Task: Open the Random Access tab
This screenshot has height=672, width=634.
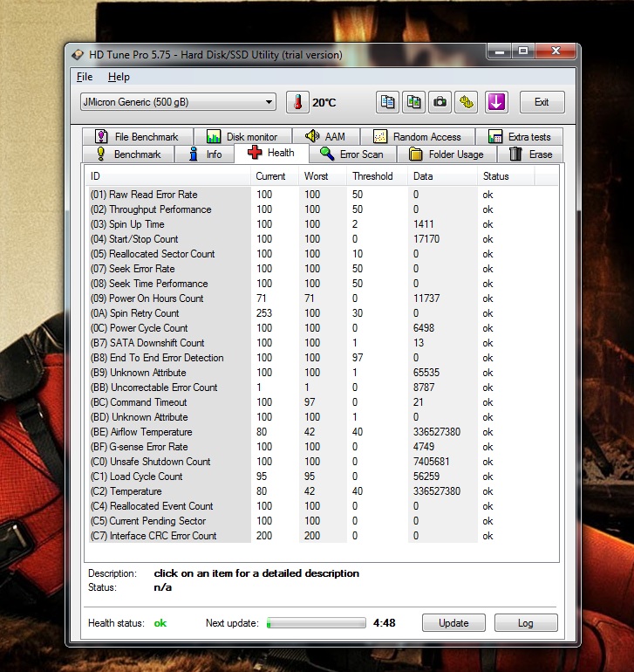Action: pos(418,137)
